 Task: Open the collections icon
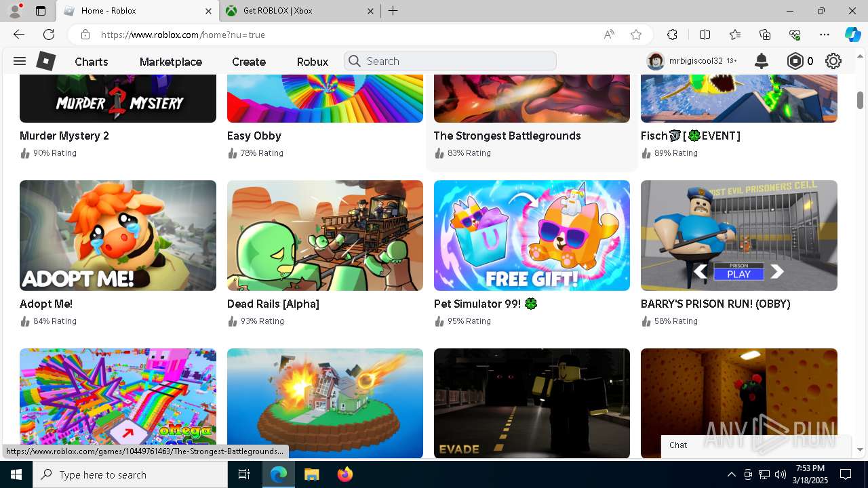[765, 35]
